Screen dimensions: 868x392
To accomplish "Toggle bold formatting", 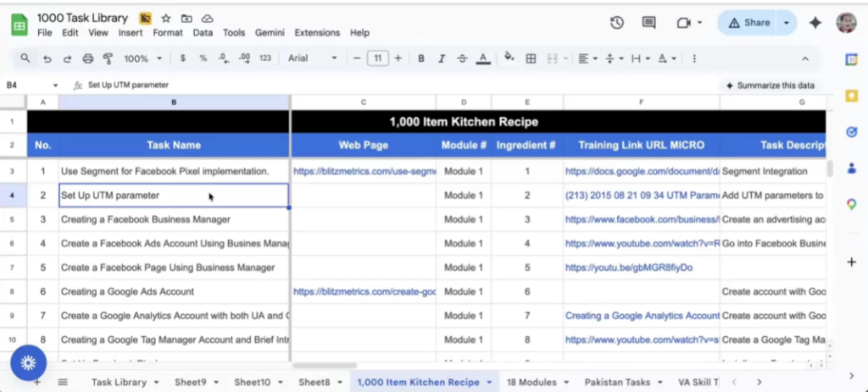I will click(421, 58).
